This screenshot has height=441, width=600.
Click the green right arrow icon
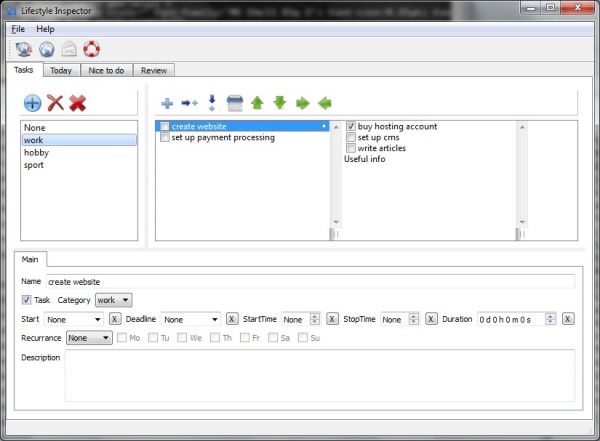click(302, 103)
